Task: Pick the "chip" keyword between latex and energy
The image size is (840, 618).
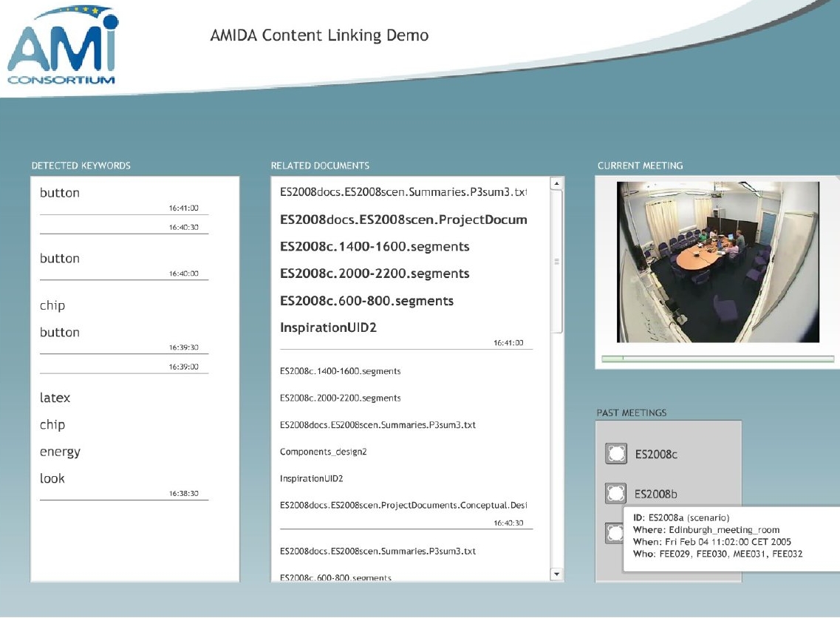Action: point(52,424)
